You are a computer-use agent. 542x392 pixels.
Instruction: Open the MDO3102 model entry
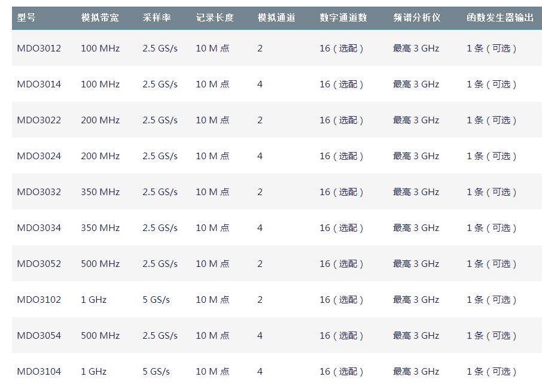coord(39,300)
